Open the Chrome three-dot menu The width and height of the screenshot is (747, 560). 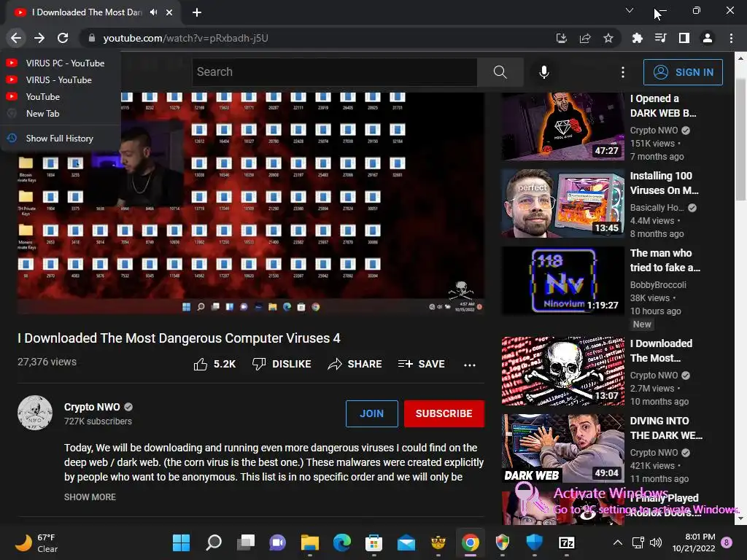[731, 38]
